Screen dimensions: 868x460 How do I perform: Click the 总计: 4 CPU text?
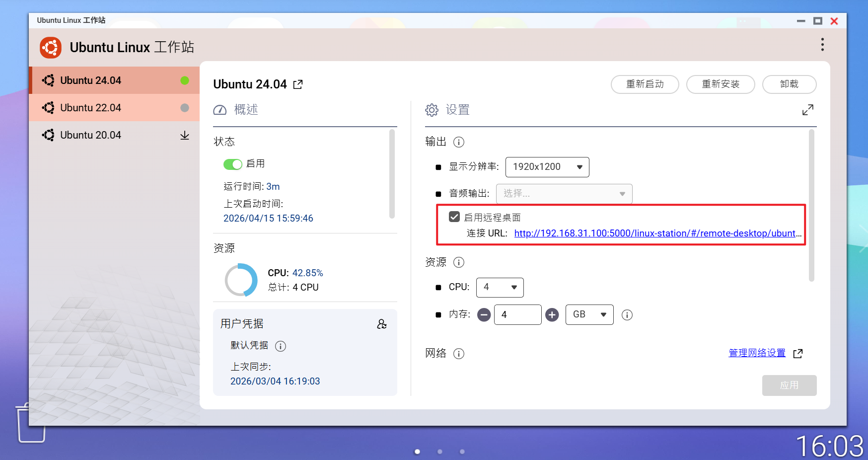(293, 288)
